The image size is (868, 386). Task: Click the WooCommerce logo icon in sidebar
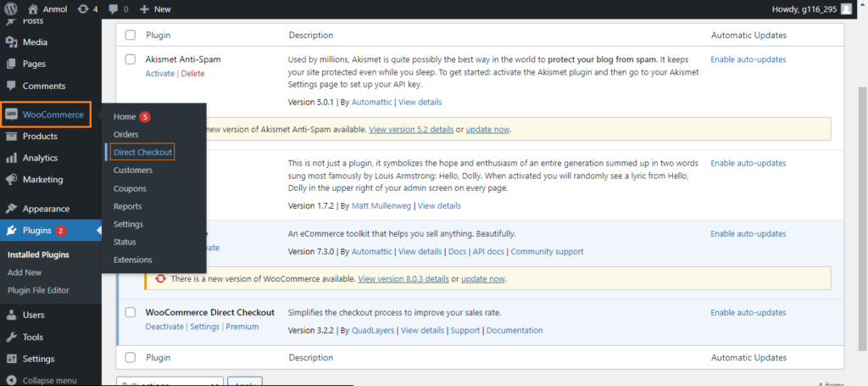[x=11, y=115]
